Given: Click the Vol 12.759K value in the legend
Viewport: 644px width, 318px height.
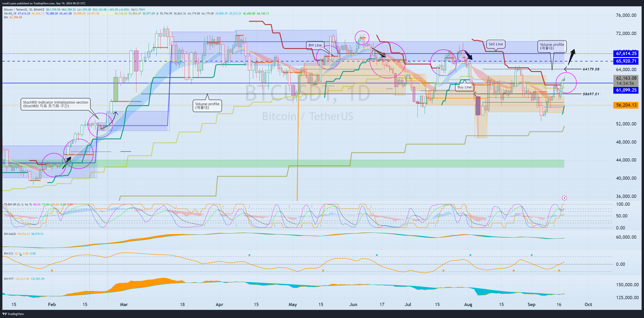Looking at the screenshot, I should [138, 10].
